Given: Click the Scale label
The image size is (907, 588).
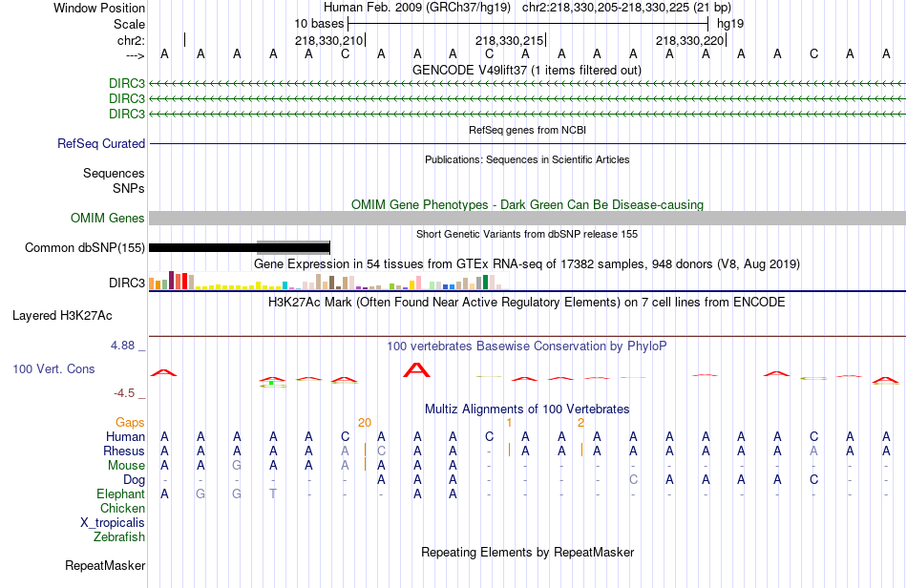Looking at the screenshot, I should pyautogui.click(x=129, y=24).
